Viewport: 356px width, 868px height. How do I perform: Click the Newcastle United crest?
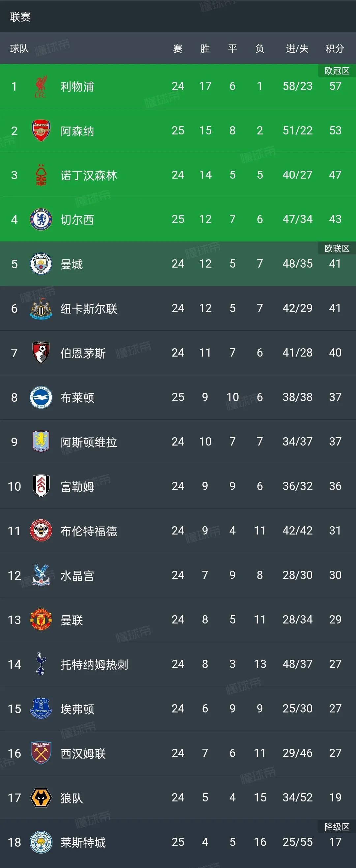[41, 308]
